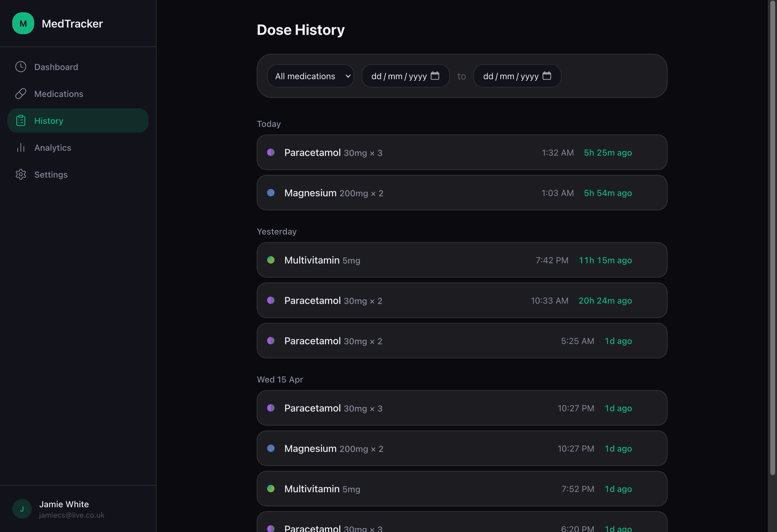Select the History clipboard icon

20,120
